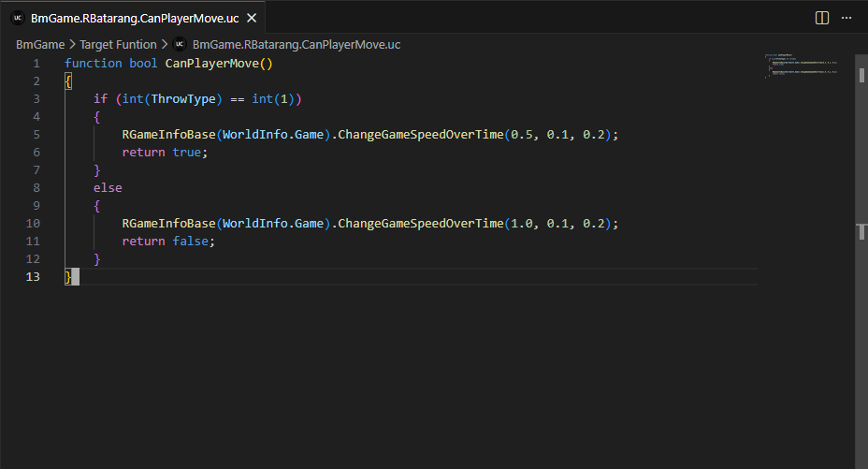Click the closing brace on line 7
868x469 pixels.
point(97,170)
